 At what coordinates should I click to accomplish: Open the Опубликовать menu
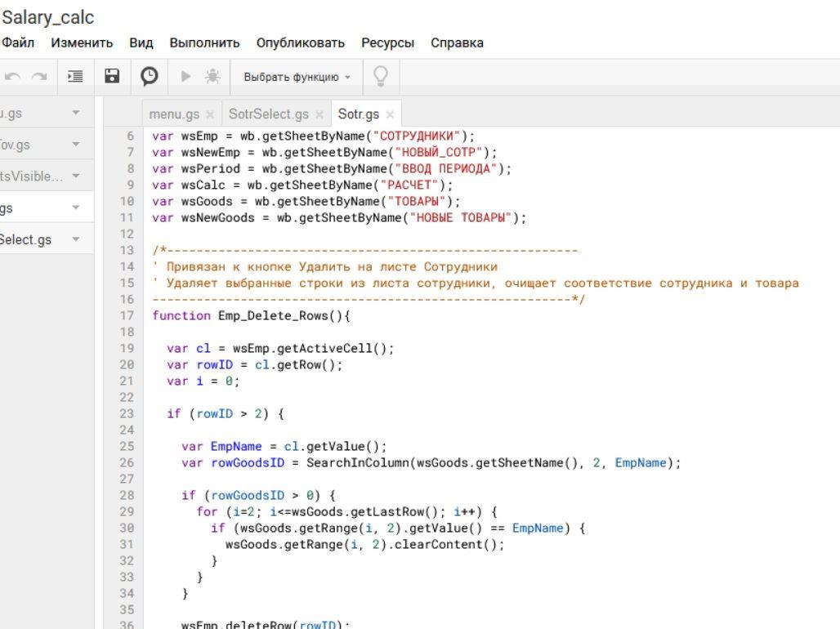point(301,42)
